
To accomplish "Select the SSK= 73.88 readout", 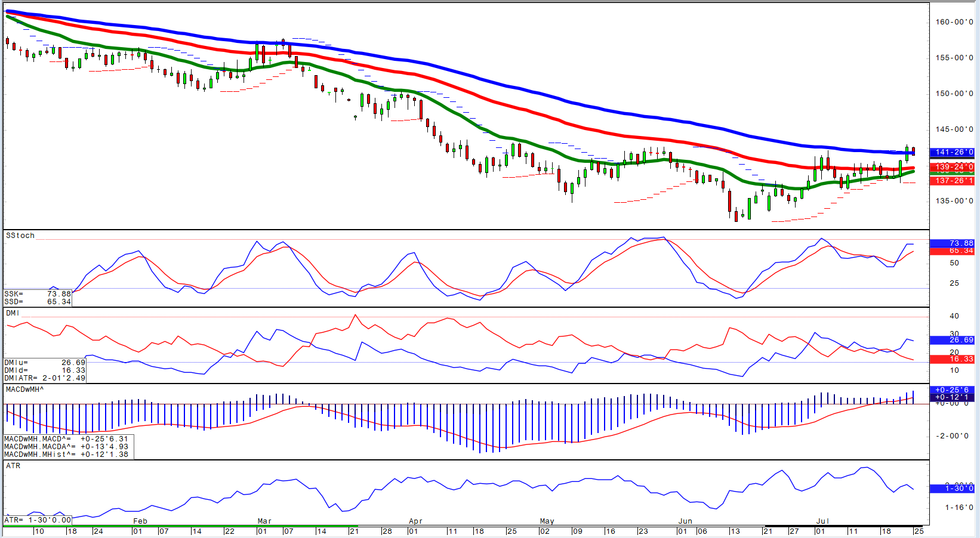I will coord(38,294).
